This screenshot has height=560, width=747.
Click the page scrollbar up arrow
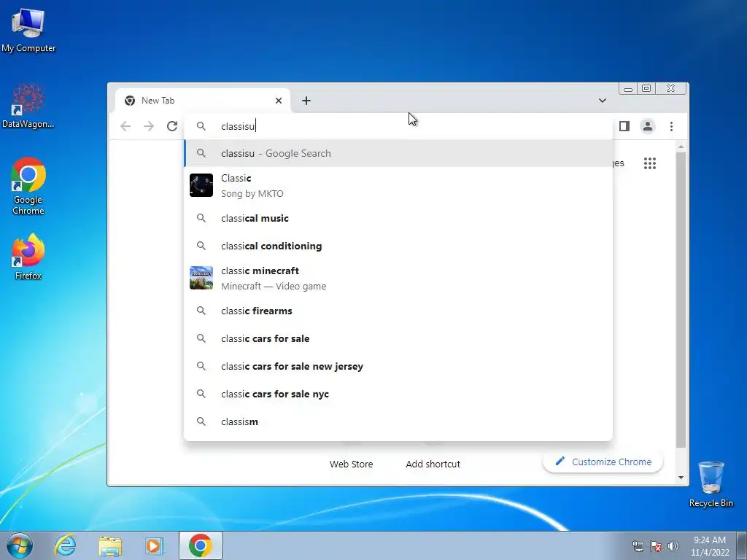(x=681, y=147)
